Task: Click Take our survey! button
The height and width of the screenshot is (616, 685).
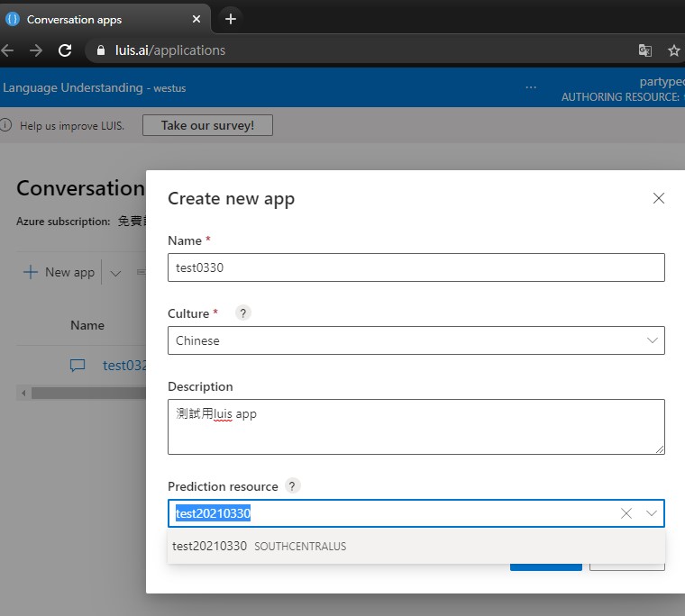Action: pos(207,125)
